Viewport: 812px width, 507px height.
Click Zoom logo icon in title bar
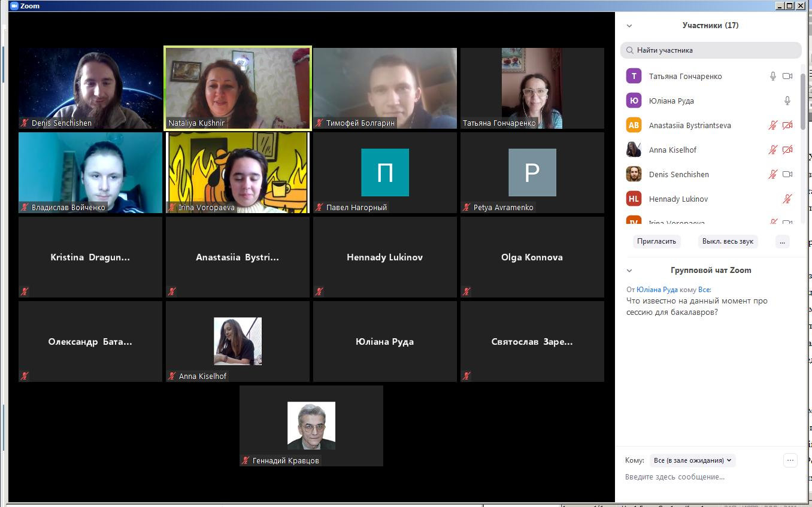[14, 6]
